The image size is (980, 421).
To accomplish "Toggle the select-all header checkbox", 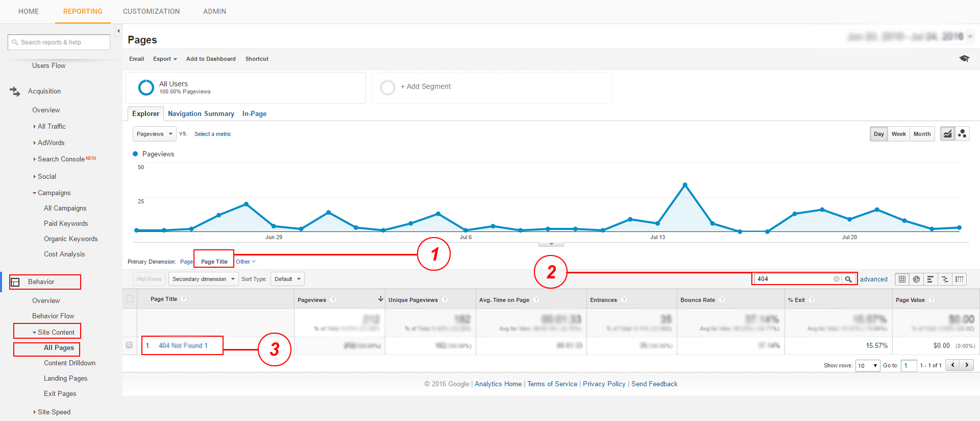I will coord(130,299).
